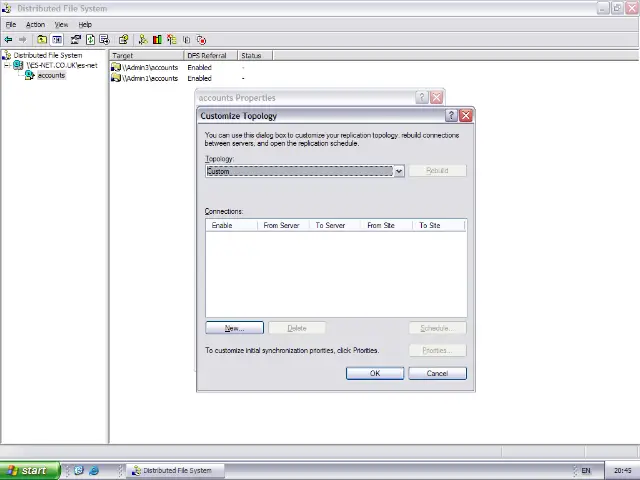Click the help question mark in Customize Topology
Image resolution: width=640 pixels, height=480 pixels.
pos(451,116)
